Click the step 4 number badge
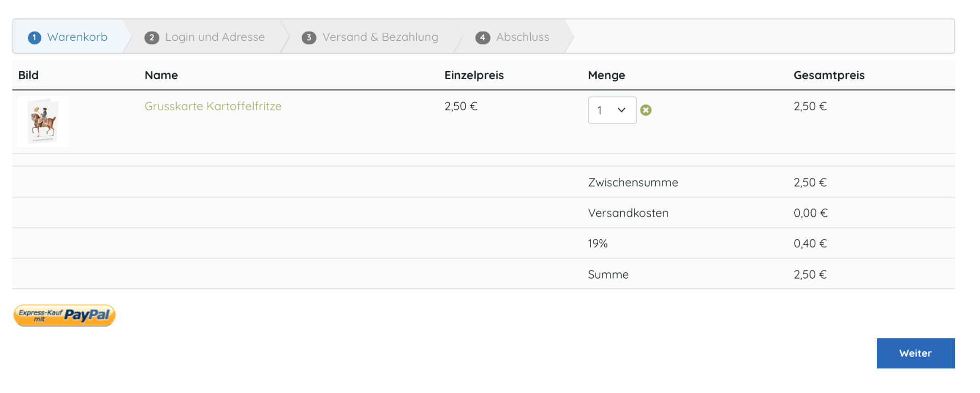Viewport: 980px width, 393px height. (482, 38)
